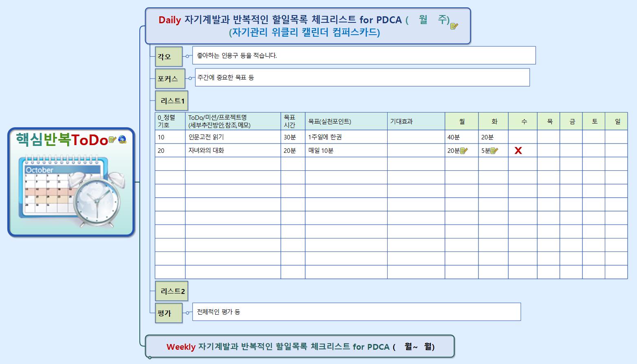
Task: Click the red X marker in the 수 column
Action: (518, 151)
